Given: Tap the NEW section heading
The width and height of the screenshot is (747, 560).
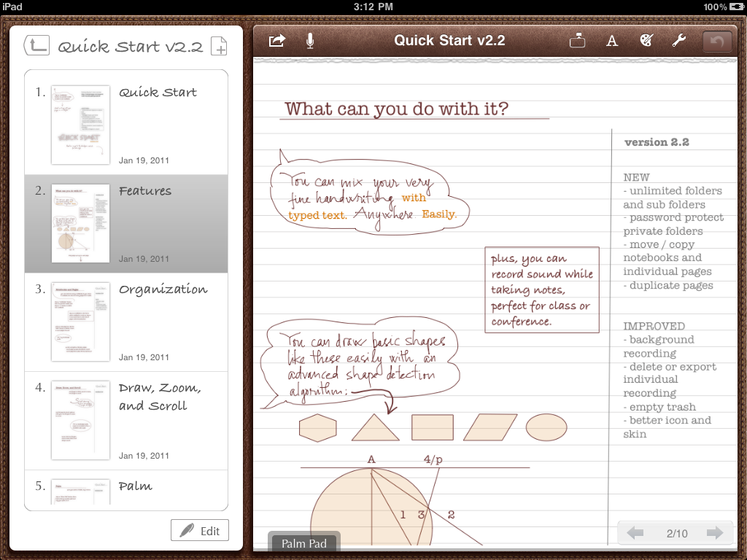Looking at the screenshot, I should (x=636, y=177).
